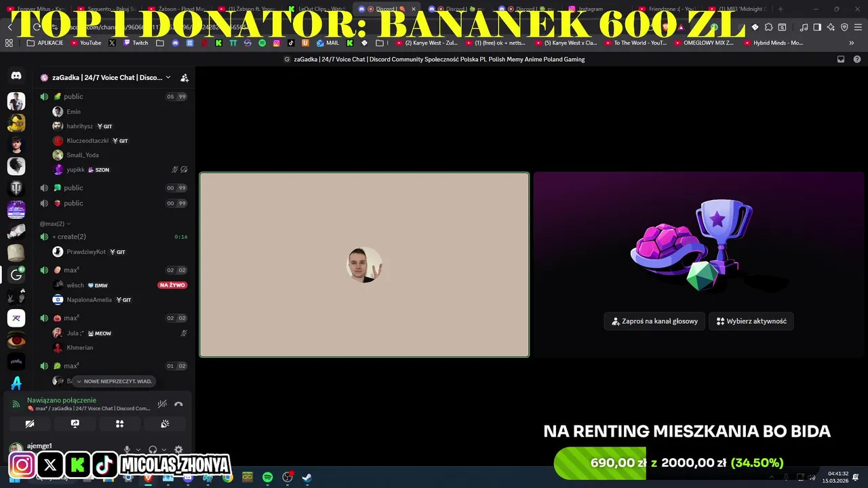This screenshot has height=488, width=868.
Task: Disconnect from voice with hang-up icon
Action: coord(178,404)
